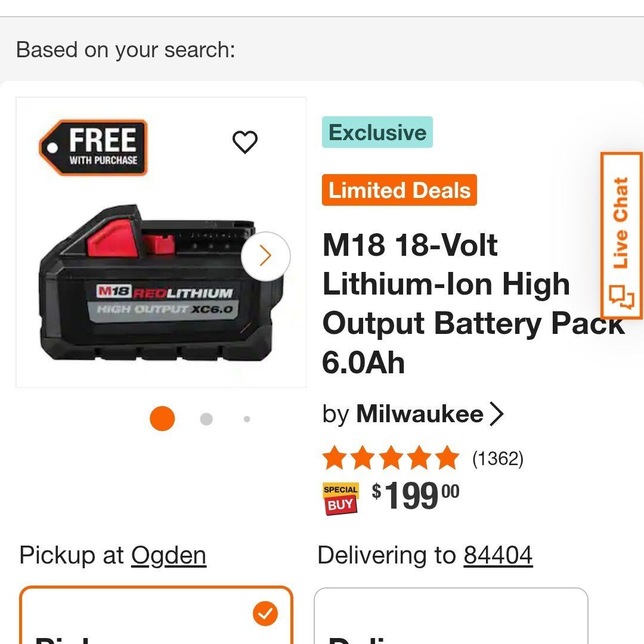Click the Limited Deals badge
This screenshot has height=644, width=644.
(399, 190)
